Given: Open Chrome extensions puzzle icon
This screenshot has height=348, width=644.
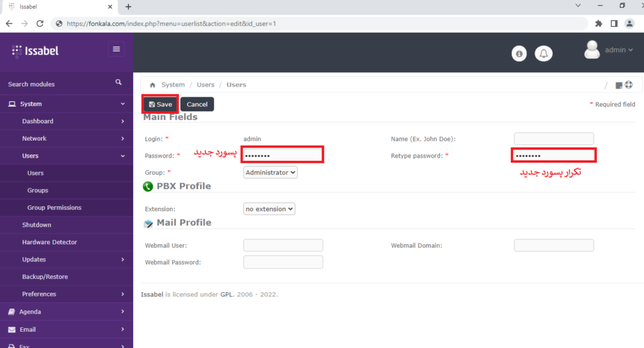Looking at the screenshot, I should [x=598, y=23].
